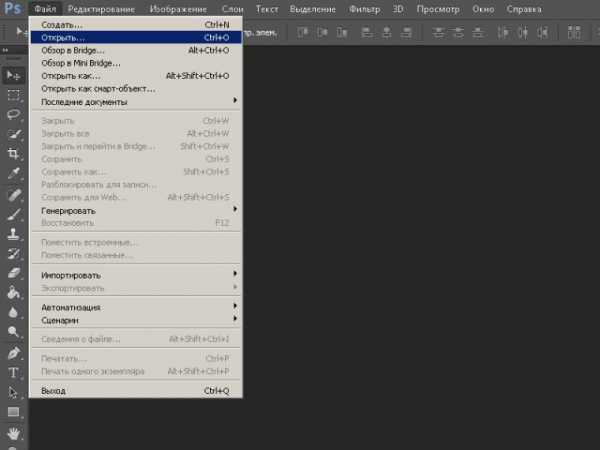Choose Обзор в Bridge… entry
The image size is (600, 450).
[136, 50]
